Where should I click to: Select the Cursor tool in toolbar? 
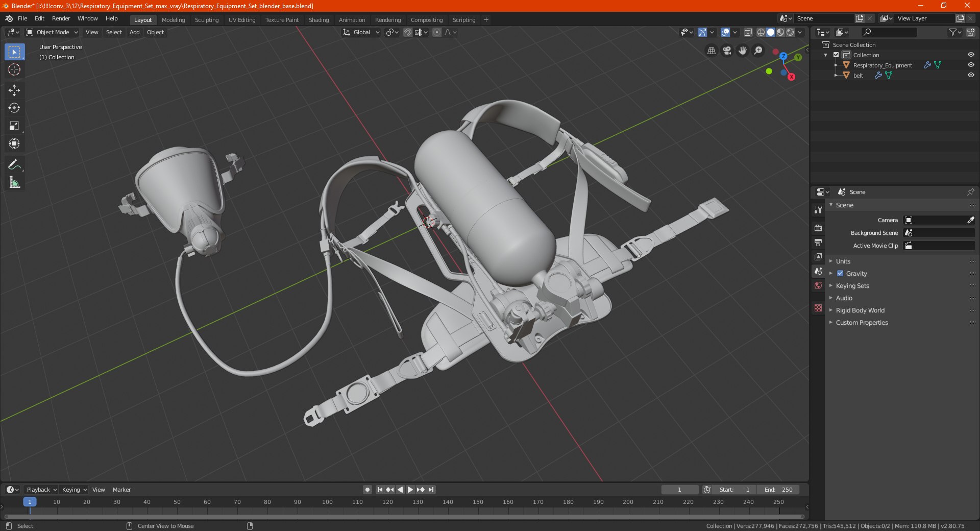(x=14, y=70)
